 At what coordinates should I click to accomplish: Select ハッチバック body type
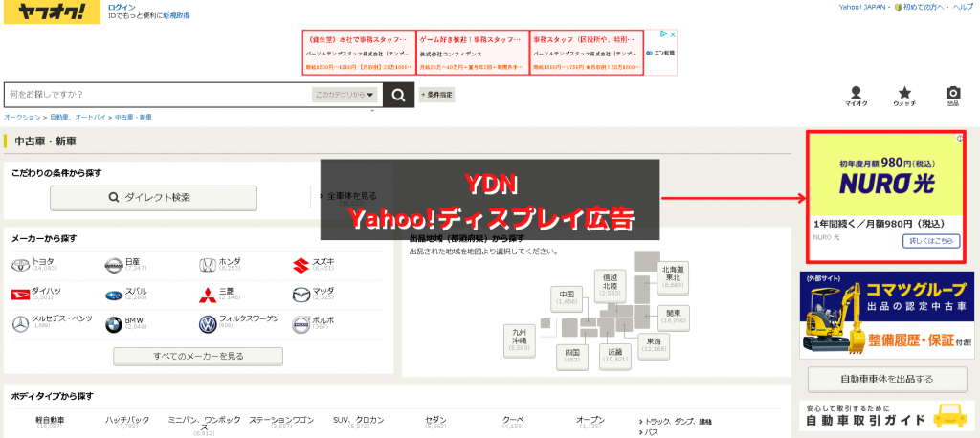pos(127,420)
